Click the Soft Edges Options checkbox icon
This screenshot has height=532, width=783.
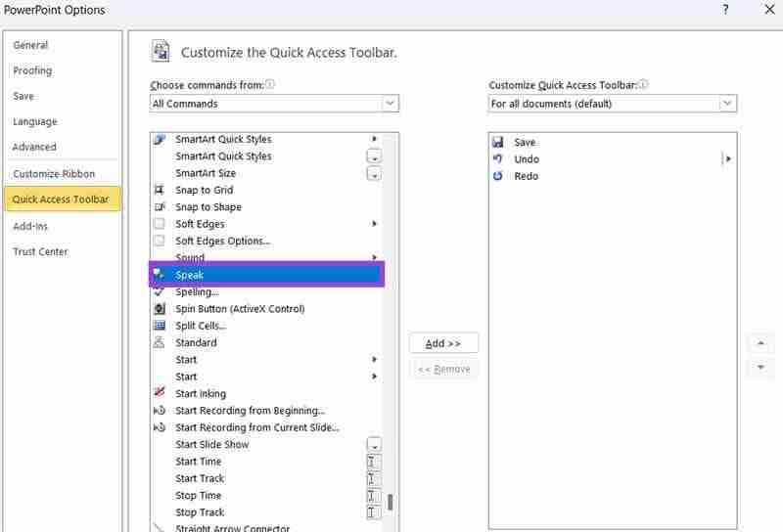tap(159, 241)
